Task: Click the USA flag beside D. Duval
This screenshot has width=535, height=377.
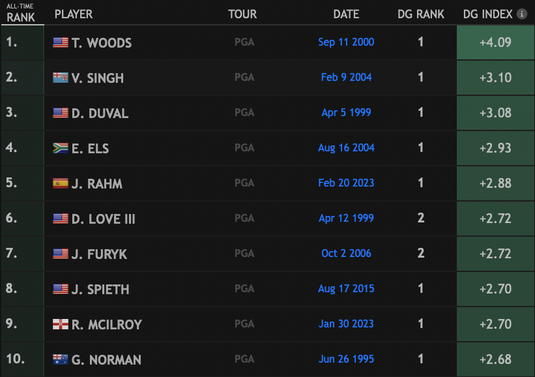Action: point(60,113)
